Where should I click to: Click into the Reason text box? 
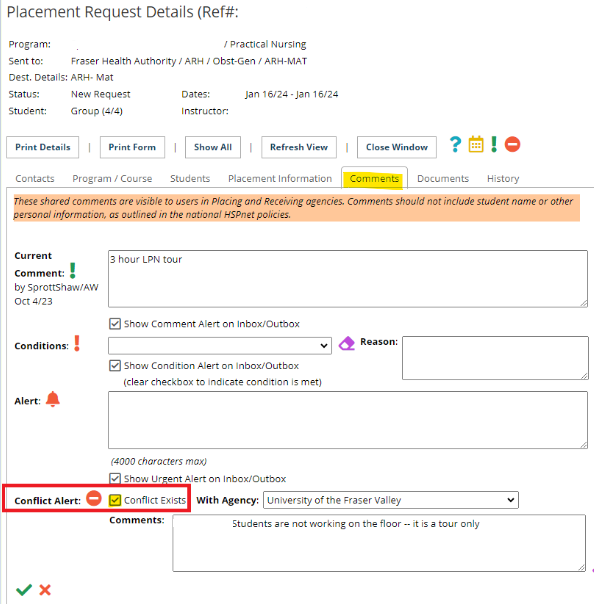(495, 358)
